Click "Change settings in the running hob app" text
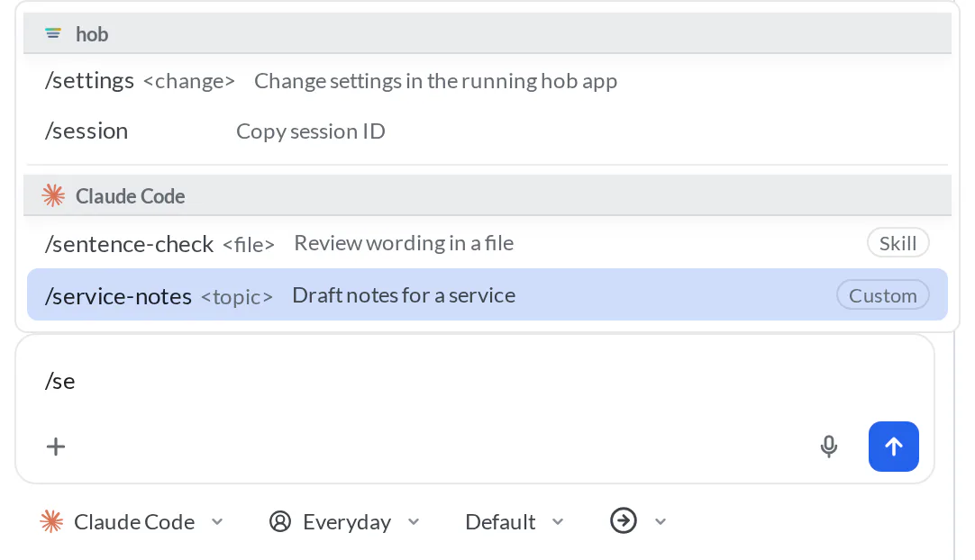Screen dimensions: 975x560 [x=436, y=81]
